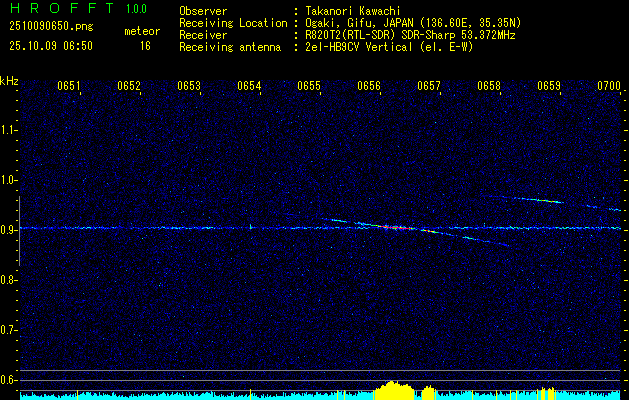
Task: Select the 0.9 kHz frequency label
Action: 9,230
